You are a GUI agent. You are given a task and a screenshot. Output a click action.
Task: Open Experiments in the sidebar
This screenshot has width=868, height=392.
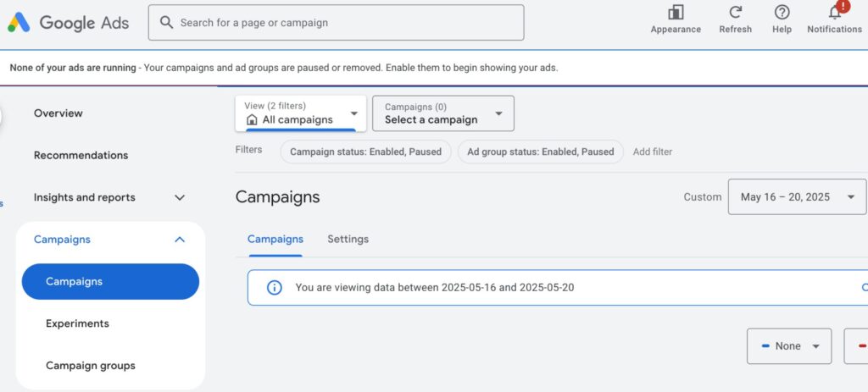77,323
